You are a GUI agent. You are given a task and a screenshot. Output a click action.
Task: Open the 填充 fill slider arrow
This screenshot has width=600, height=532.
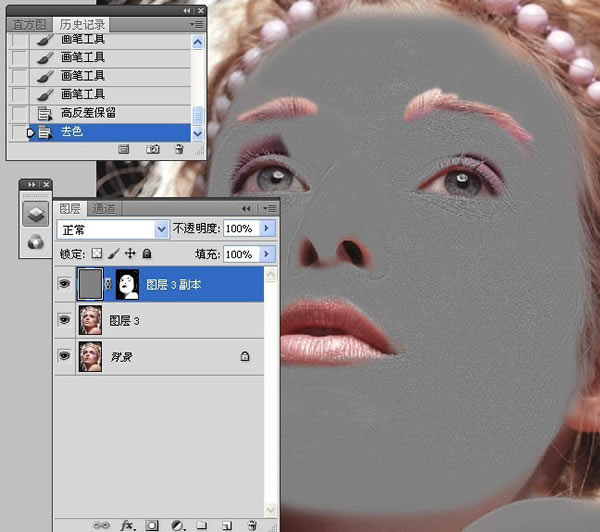(267, 254)
